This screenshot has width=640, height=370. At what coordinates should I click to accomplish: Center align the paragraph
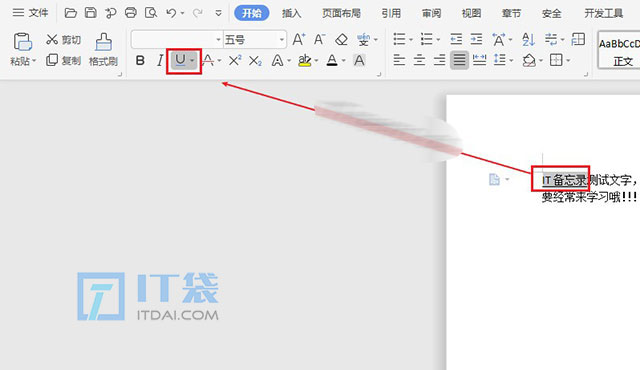pyautogui.click(x=419, y=61)
